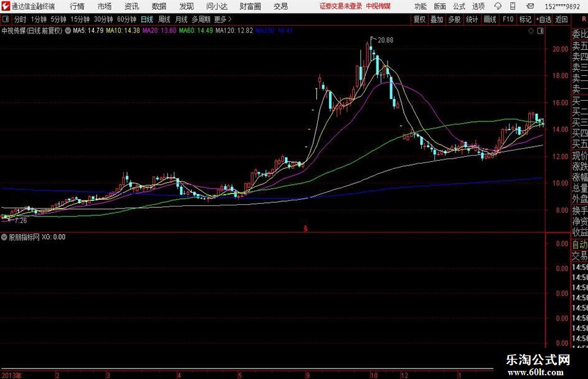Switch to the 15分钟 period tab
Viewport: 588px width, 379px height.
point(80,19)
